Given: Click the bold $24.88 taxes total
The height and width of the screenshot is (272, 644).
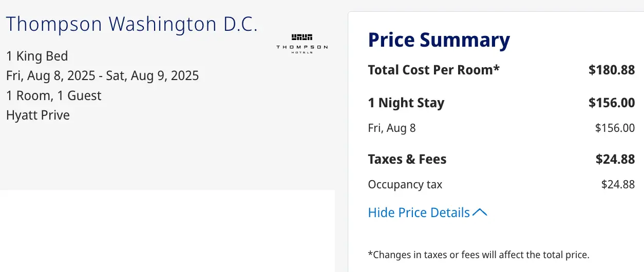Looking at the screenshot, I should coord(615,159).
